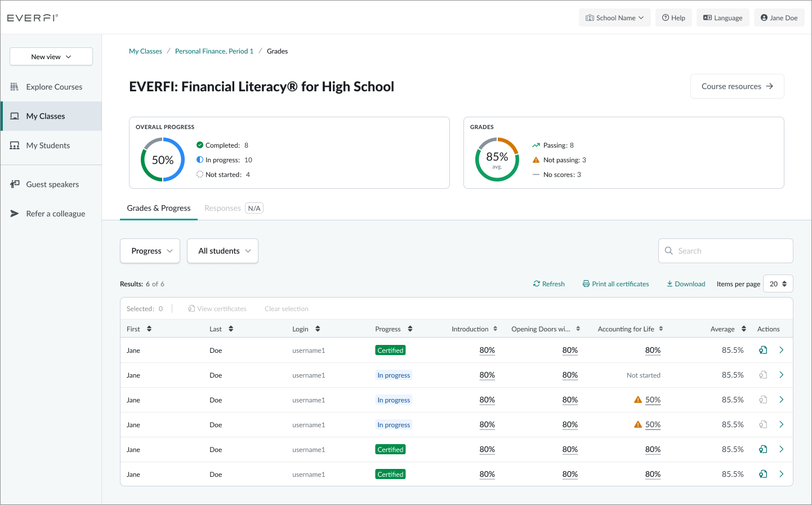The width and height of the screenshot is (812, 505).
Task: Click the No scores: 3 stat
Action: click(557, 175)
